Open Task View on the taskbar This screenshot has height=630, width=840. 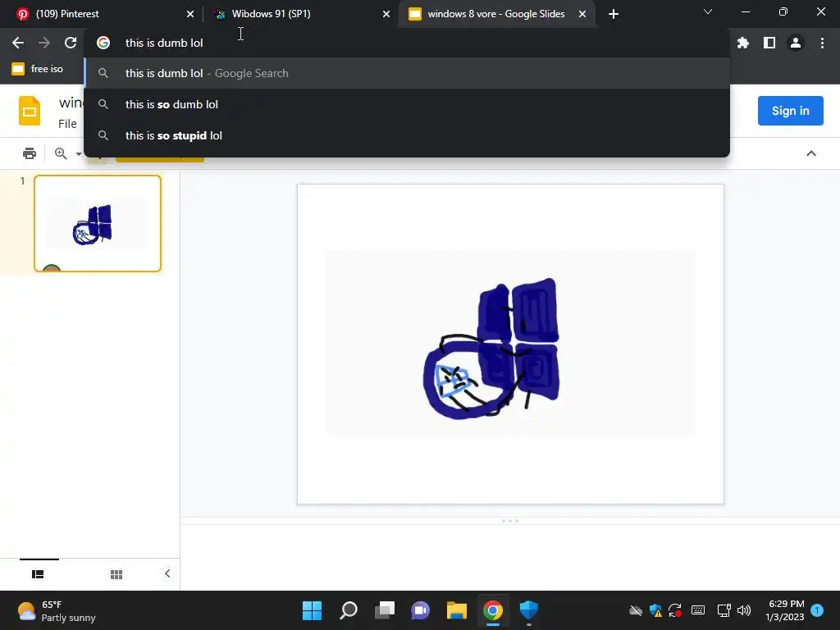pos(385,610)
